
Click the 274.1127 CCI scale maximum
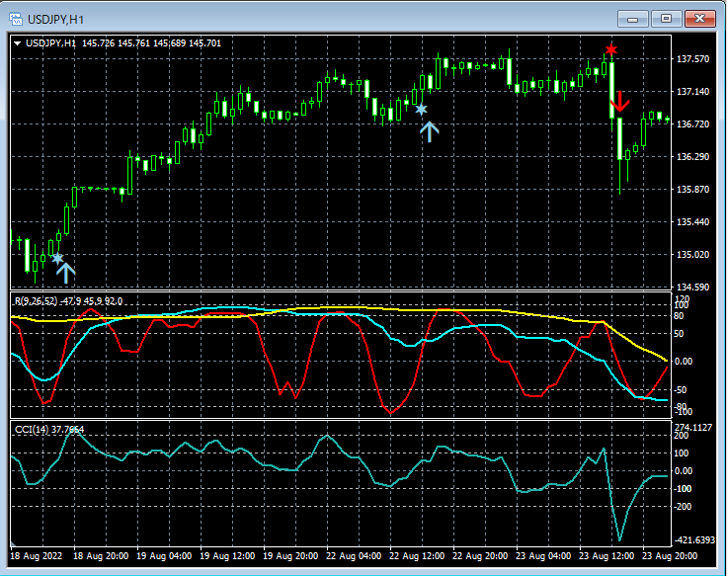pos(693,428)
